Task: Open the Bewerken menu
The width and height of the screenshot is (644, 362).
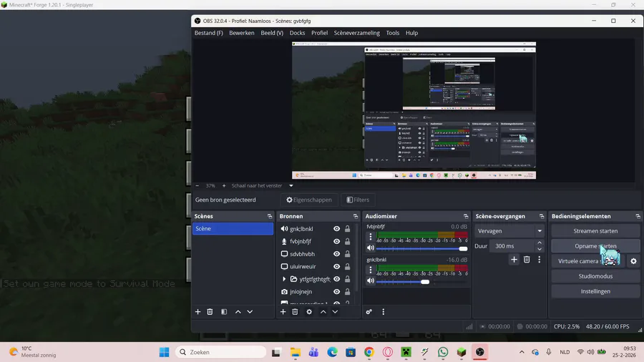Action: [x=242, y=33]
